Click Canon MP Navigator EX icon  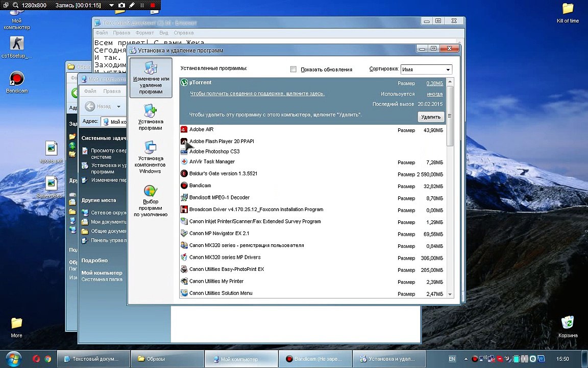(x=184, y=234)
